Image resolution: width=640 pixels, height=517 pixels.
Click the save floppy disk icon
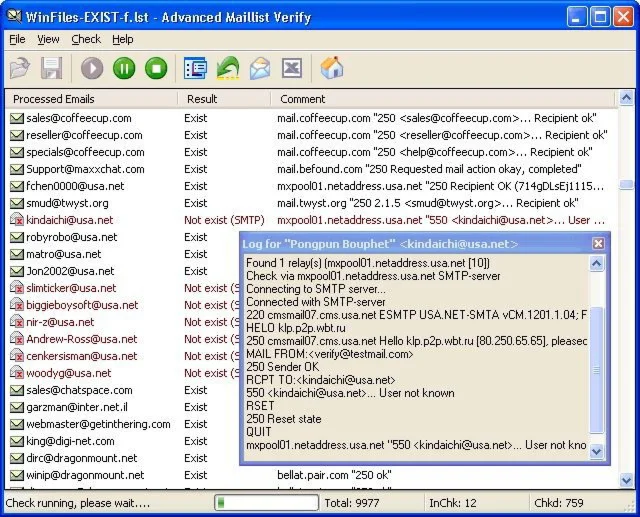52,68
